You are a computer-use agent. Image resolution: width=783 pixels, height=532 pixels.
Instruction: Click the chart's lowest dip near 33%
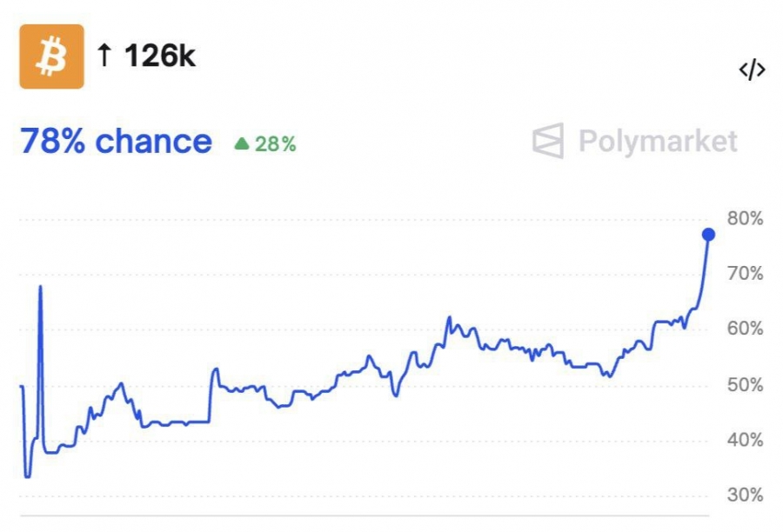click(x=28, y=475)
